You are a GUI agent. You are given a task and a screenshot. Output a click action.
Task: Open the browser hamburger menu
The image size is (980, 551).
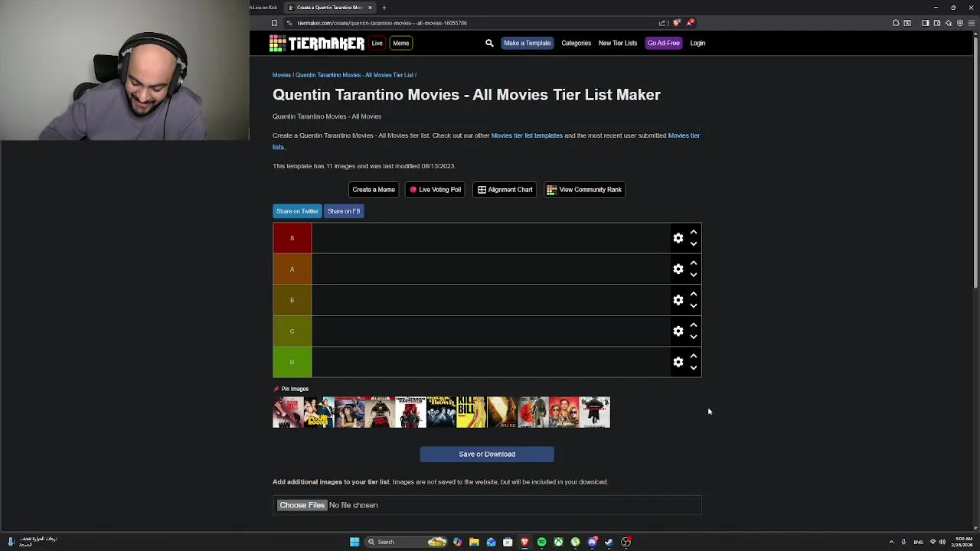click(972, 23)
